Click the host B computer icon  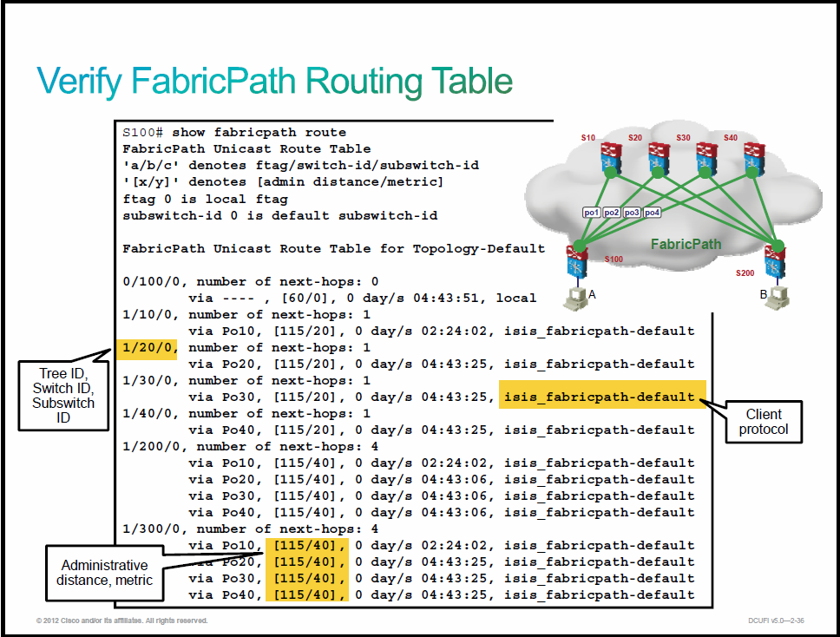tap(777, 298)
